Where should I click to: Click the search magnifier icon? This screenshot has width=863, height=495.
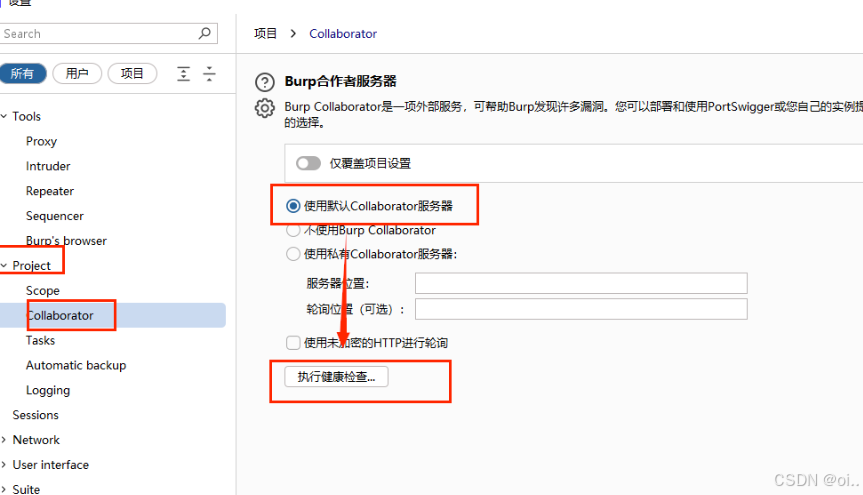pyautogui.click(x=205, y=33)
